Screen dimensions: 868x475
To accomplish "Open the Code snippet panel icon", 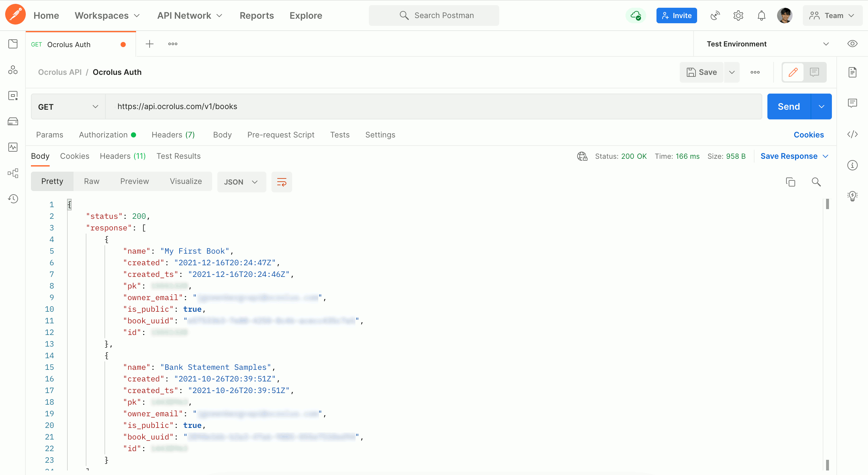I will (852, 134).
